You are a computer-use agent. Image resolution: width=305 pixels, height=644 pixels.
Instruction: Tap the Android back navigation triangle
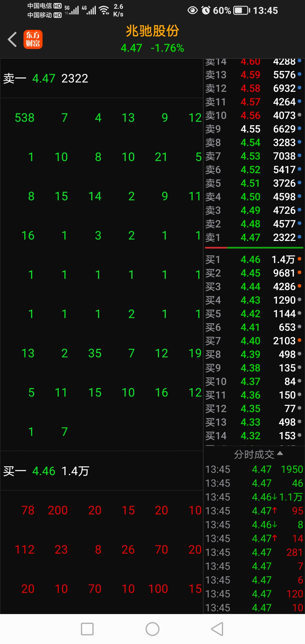pyautogui.click(x=217, y=629)
